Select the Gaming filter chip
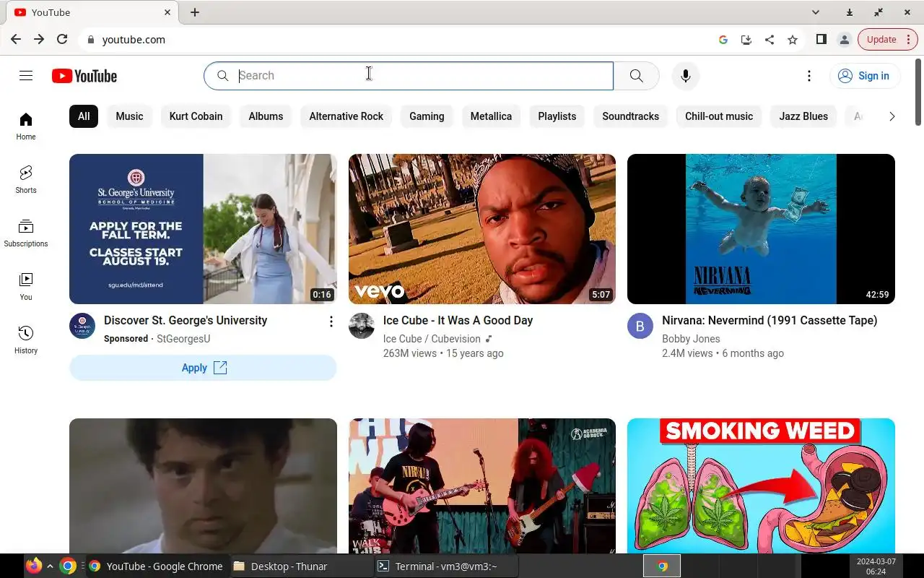 click(x=427, y=116)
